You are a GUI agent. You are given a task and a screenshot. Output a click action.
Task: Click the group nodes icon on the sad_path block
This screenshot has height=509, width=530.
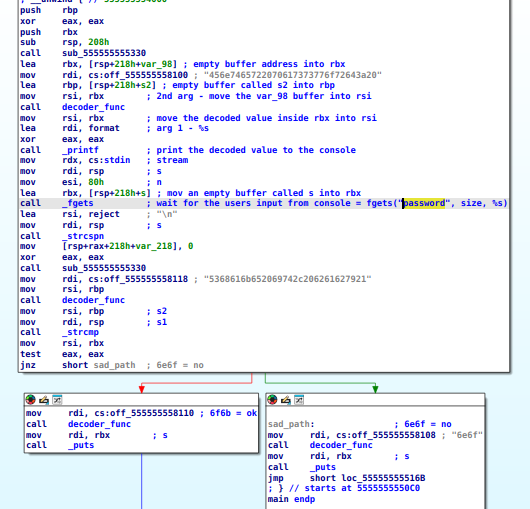tap(299, 400)
